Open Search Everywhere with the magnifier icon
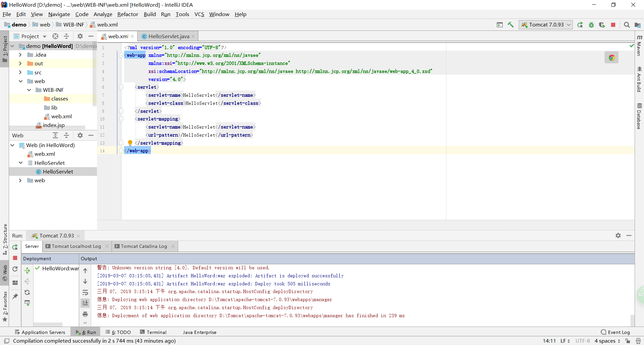Viewport: 644px width, 345px height. point(627,25)
